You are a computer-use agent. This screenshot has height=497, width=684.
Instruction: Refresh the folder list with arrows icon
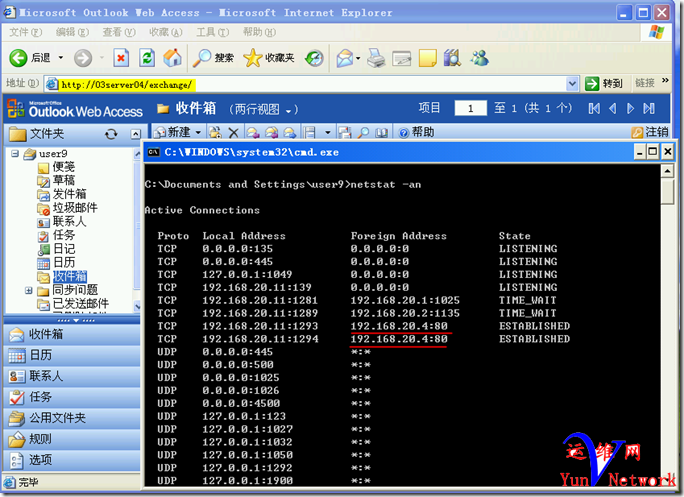point(111,134)
